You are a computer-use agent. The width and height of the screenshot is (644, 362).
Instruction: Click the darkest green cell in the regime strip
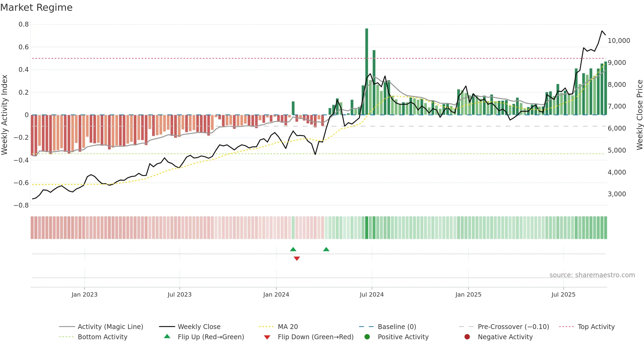(x=367, y=228)
